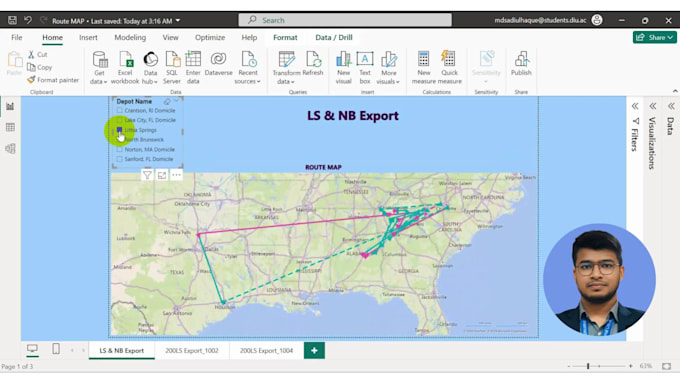Image resolution: width=680 pixels, height=383 pixels.
Task: Undo the last action
Action: coord(28,20)
